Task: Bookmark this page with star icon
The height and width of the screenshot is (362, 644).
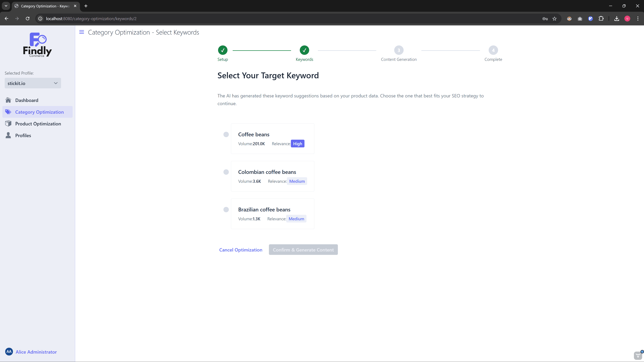Action: tap(554, 19)
